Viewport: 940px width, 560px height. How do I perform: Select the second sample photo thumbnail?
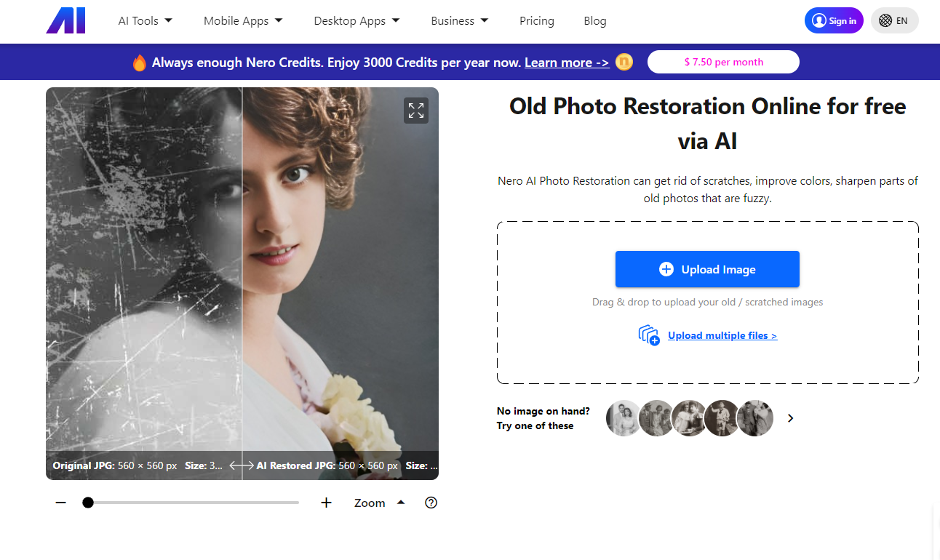657,418
